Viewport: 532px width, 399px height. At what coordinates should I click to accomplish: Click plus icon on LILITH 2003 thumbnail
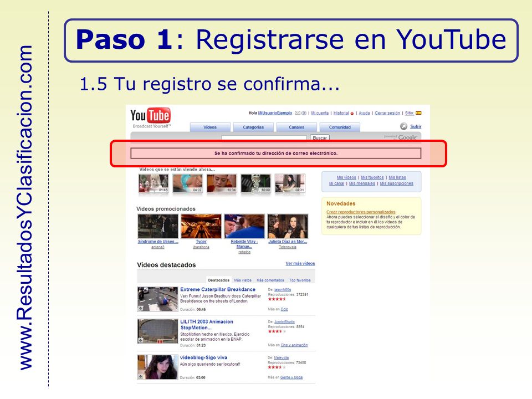[140, 340]
